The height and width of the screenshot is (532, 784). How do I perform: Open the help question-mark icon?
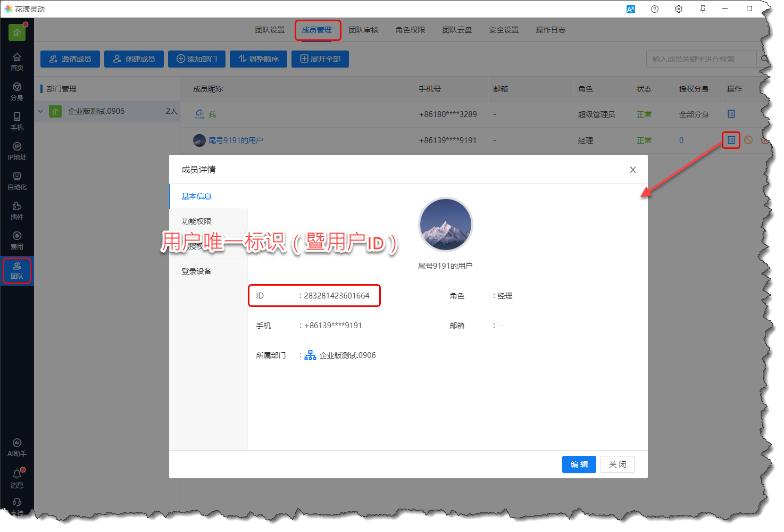click(655, 9)
